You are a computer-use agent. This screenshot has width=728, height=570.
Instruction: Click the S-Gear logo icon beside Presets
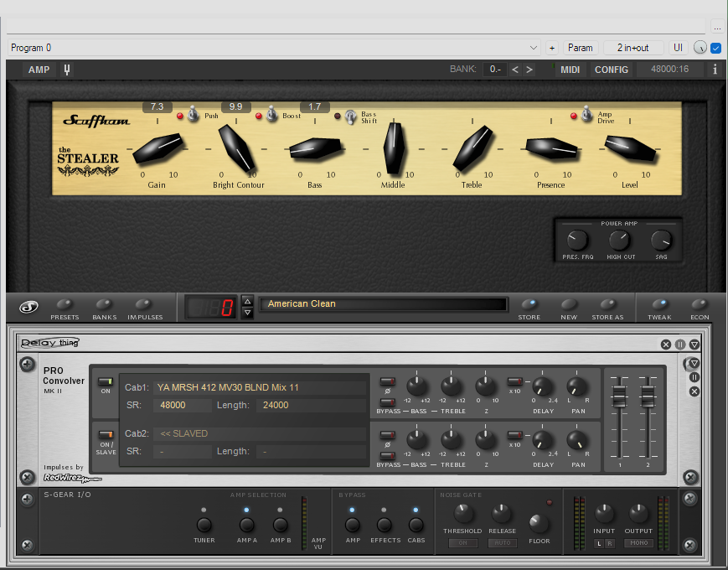click(28, 307)
